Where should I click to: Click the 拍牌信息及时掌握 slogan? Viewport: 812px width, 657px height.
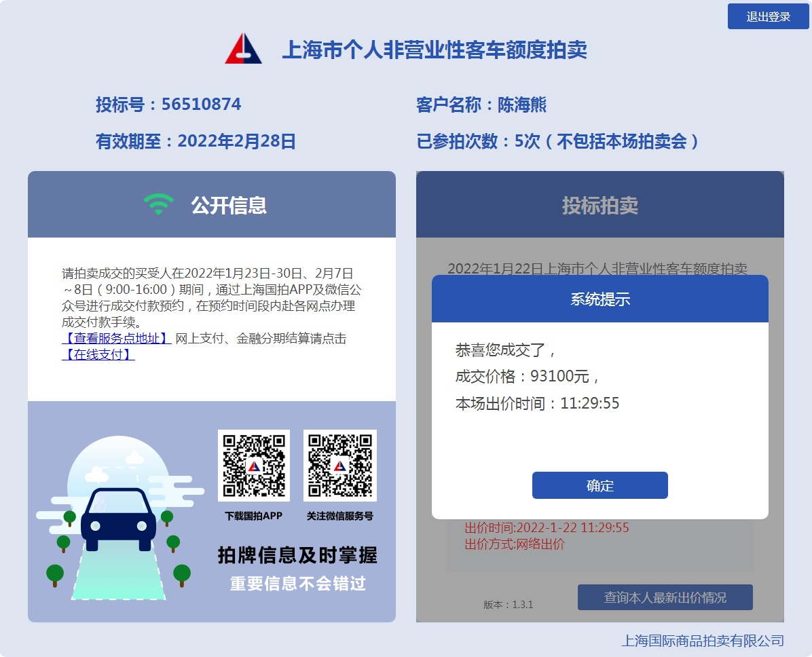coord(297,555)
